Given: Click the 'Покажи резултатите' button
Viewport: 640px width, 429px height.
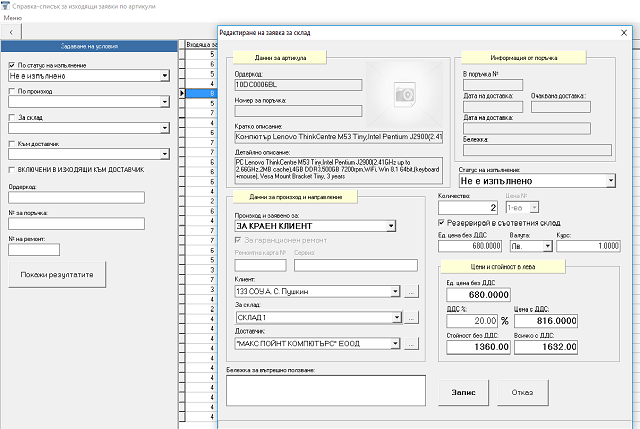Looking at the screenshot, I should pos(57,275).
